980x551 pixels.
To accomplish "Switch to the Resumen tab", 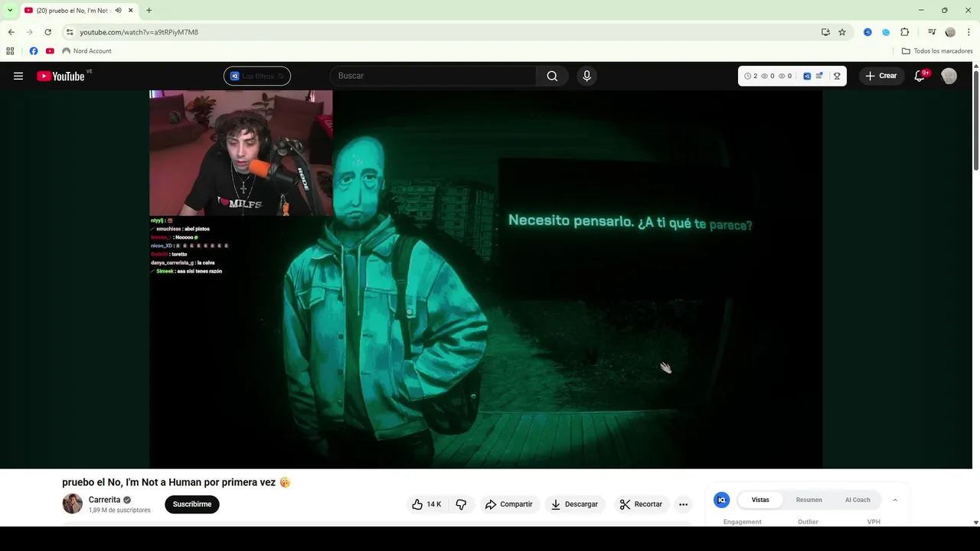I will [x=808, y=500].
